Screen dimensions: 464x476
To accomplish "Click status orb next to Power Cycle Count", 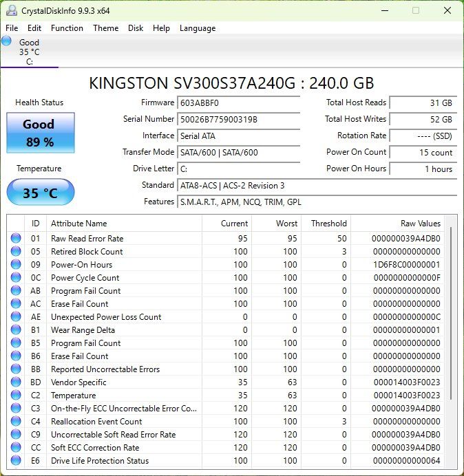I will (x=16, y=277).
